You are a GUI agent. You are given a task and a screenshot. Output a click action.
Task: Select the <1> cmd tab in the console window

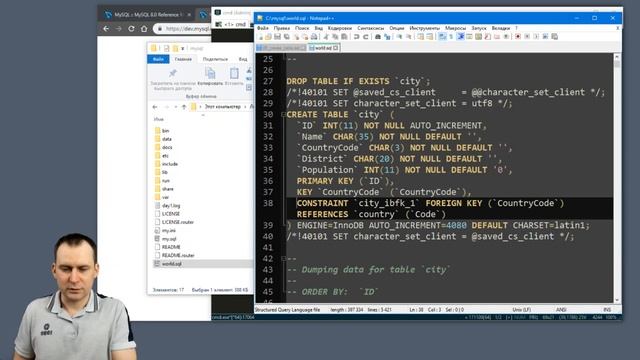tap(231, 24)
